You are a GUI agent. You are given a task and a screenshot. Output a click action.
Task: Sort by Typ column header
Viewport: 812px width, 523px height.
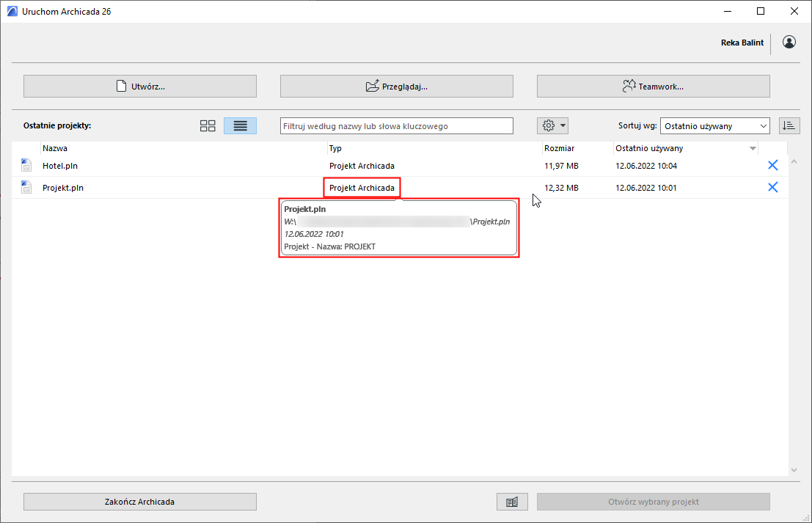point(335,148)
